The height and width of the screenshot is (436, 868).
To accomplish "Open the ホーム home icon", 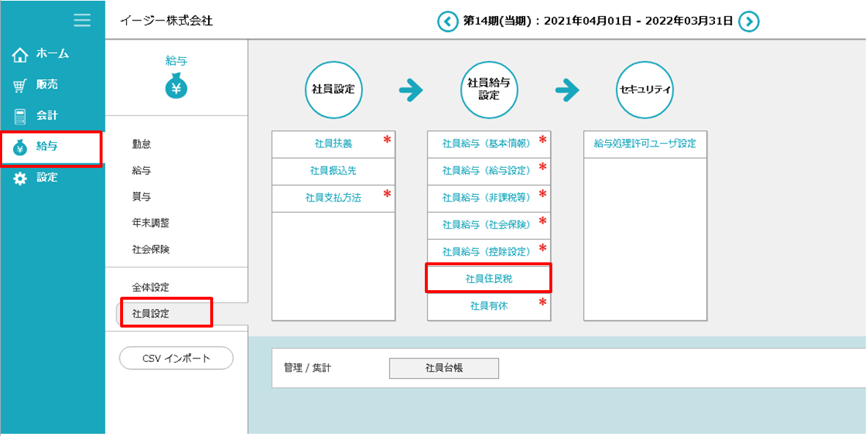I will click(x=20, y=54).
